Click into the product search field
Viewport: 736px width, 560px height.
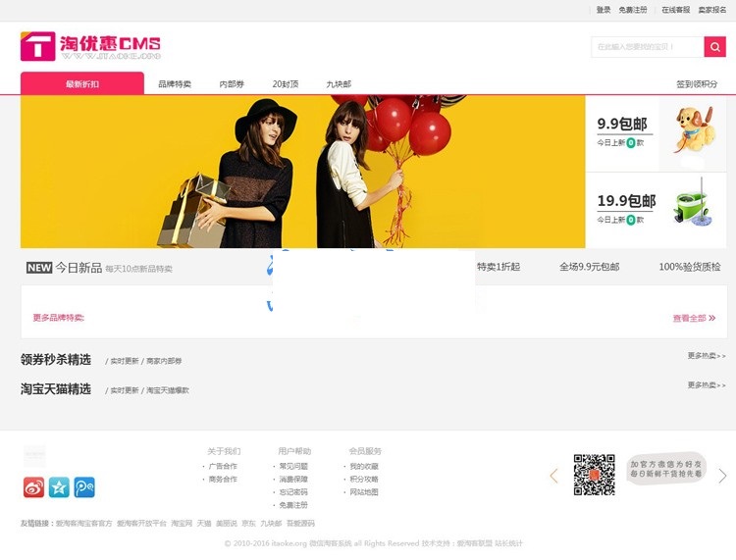(647, 47)
